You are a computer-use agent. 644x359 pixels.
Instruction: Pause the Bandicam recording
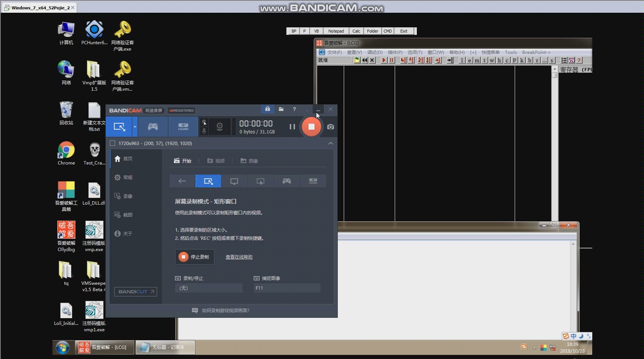click(x=292, y=127)
